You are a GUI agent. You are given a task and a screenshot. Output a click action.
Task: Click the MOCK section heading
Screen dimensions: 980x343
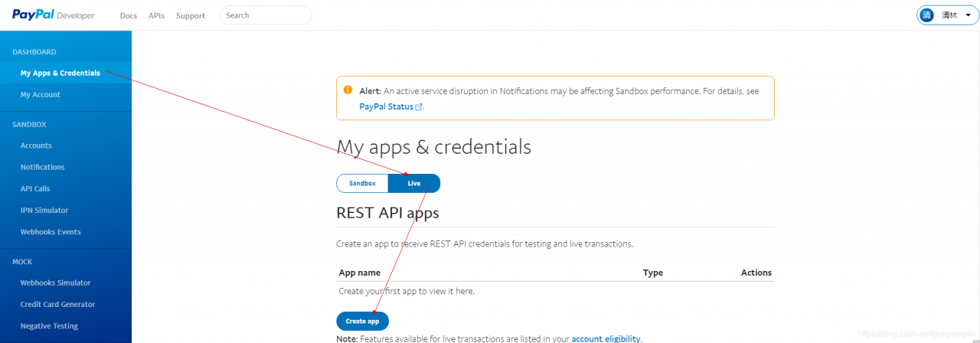(x=22, y=261)
